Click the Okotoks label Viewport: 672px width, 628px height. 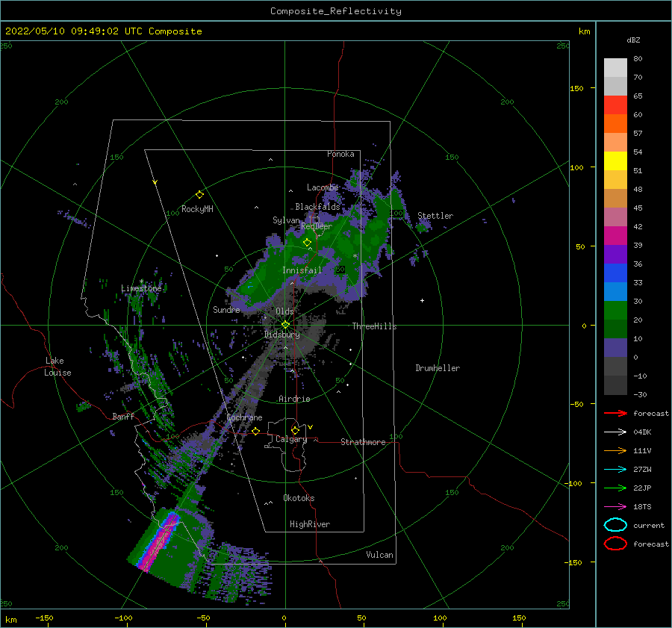point(299,498)
